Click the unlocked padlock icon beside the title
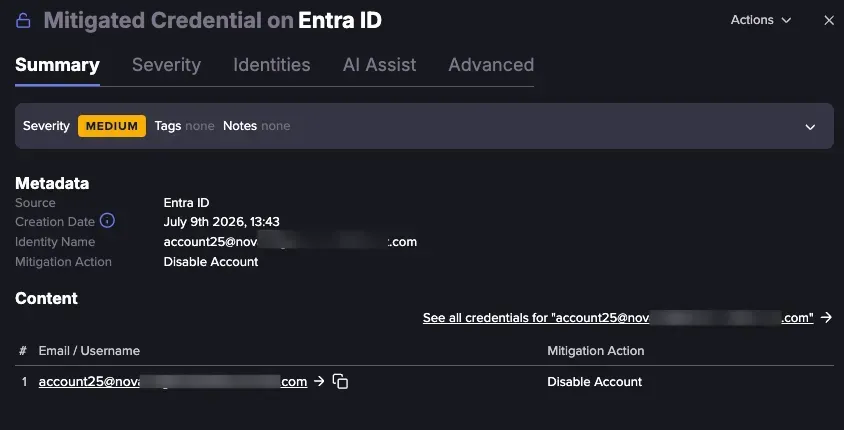 pos(23,21)
